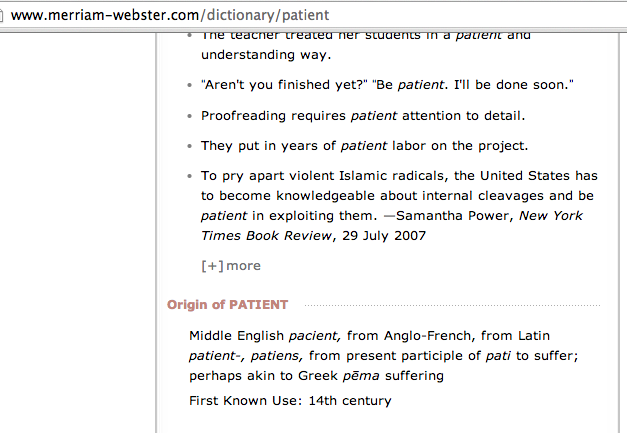Viewport: 627px width, 433px height.
Task: Click the 'Origin of PATIENT' heading
Action: pyautogui.click(x=227, y=305)
